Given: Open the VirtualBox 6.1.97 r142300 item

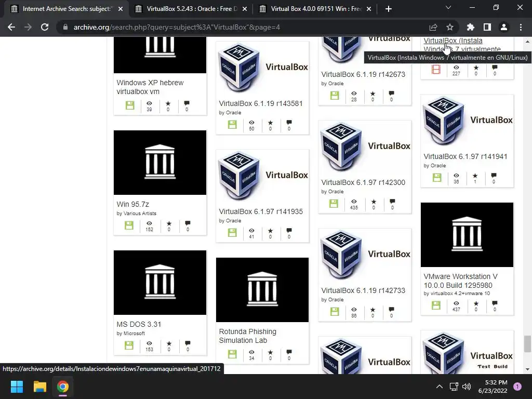Looking at the screenshot, I should (x=363, y=182).
